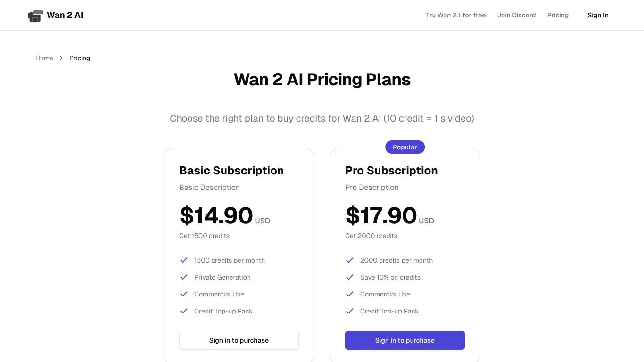This screenshot has height=362, width=644.
Task: Click the Wan 2 AI camera logo icon
Action: (x=35, y=16)
